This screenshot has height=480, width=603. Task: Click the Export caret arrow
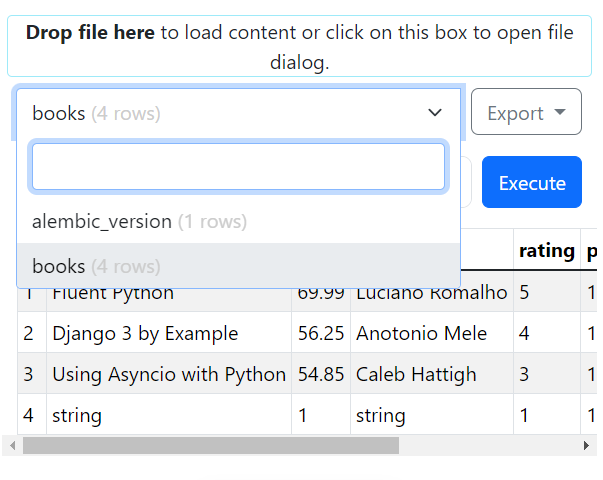coord(560,112)
